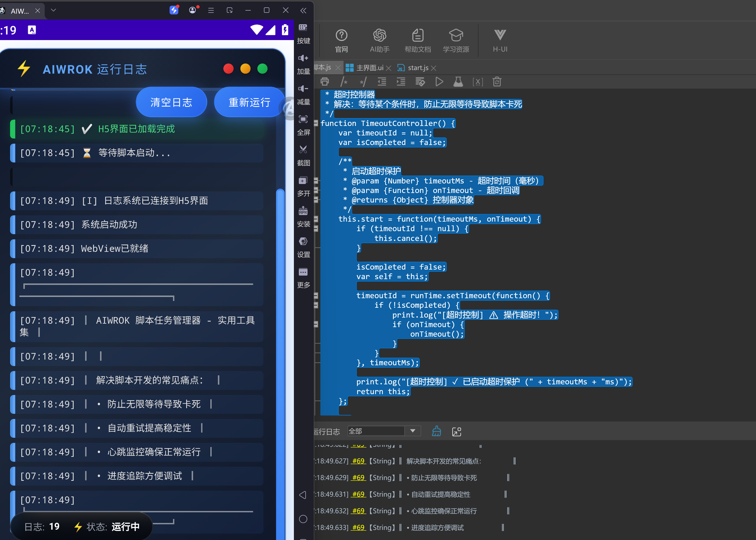Click the #69 link on 心跳监控确保正常运行 row
The width and height of the screenshot is (756, 540).
click(359, 511)
